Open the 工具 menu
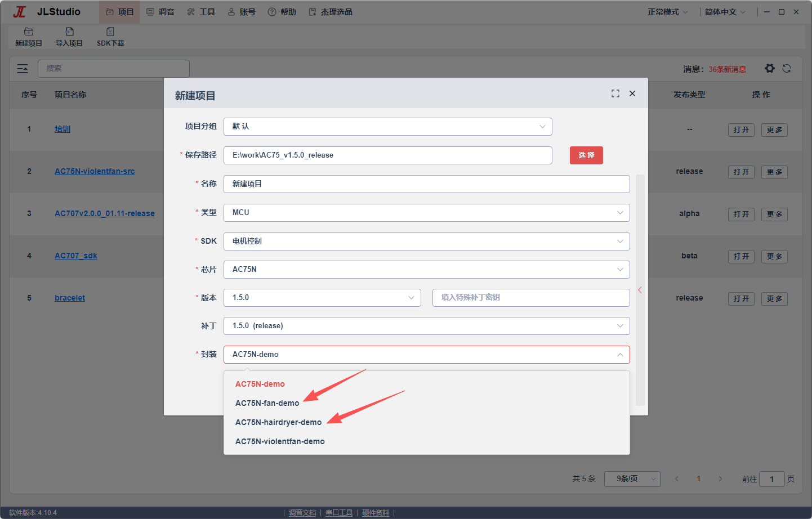The width and height of the screenshot is (812, 519). click(x=201, y=12)
